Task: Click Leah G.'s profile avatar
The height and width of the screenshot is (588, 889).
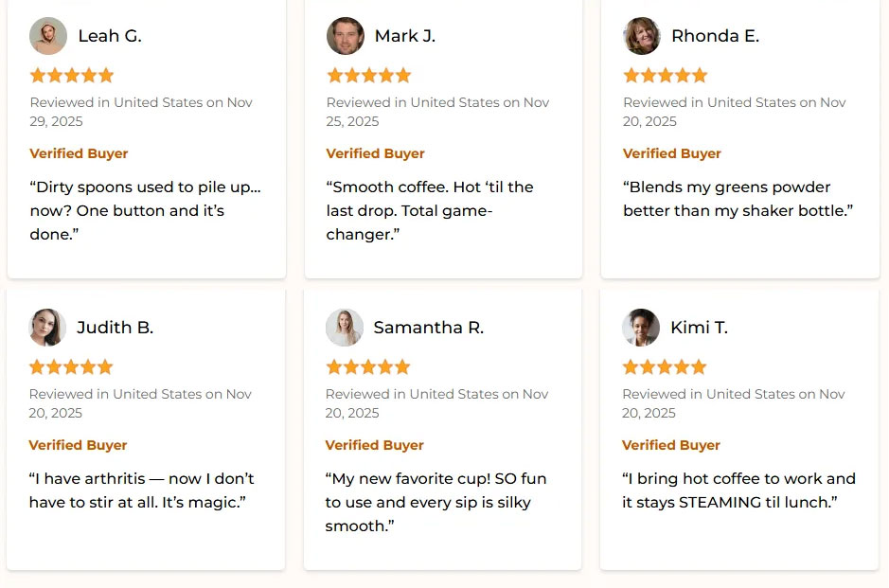Action: [48, 36]
